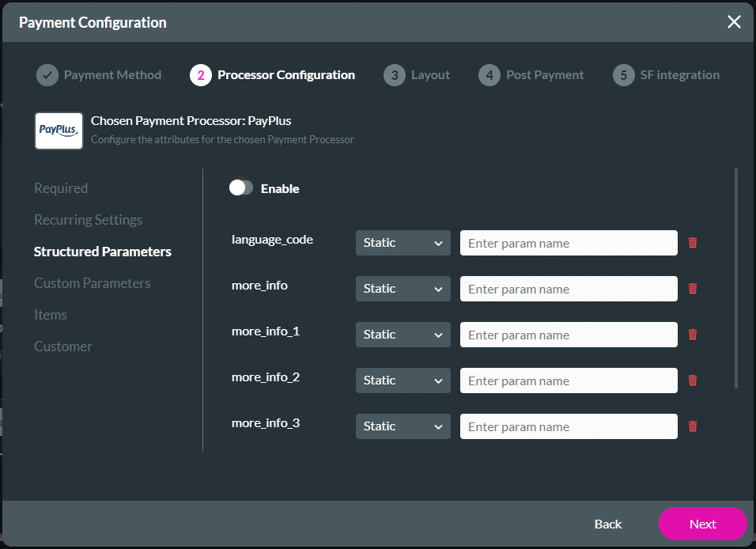Screen dimensions: 756x549
Task: Click the PayPlus processor logo
Action: pos(59,130)
